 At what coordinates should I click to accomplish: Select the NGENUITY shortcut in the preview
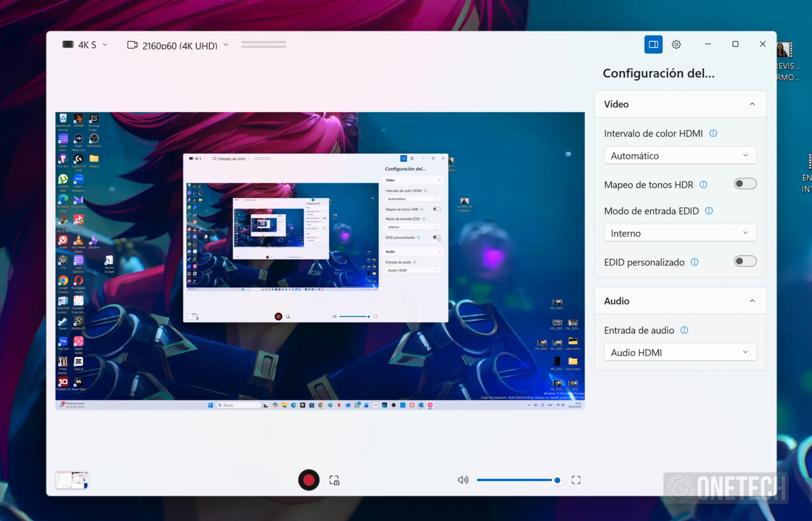[x=79, y=323]
